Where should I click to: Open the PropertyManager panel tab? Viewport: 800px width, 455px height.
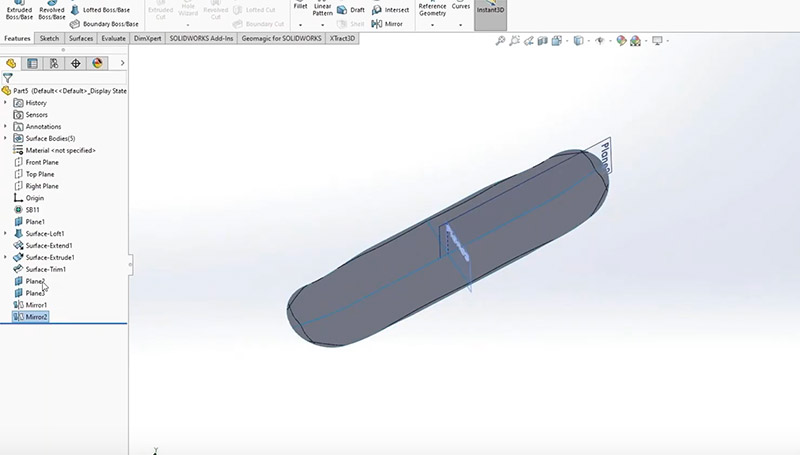click(33, 63)
